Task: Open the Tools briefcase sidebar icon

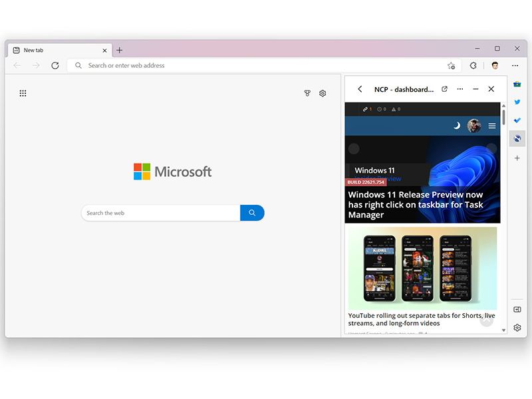Action: [x=517, y=84]
